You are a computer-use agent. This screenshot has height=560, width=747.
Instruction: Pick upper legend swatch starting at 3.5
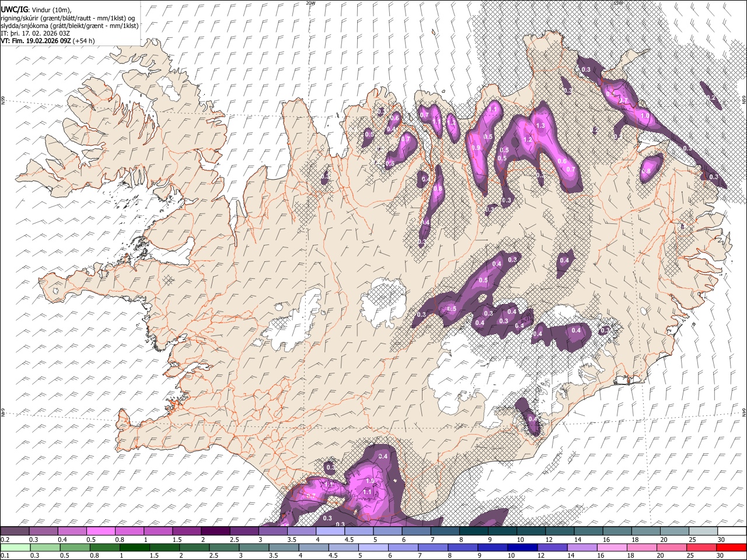pyautogui.click(x=301, y=531)
